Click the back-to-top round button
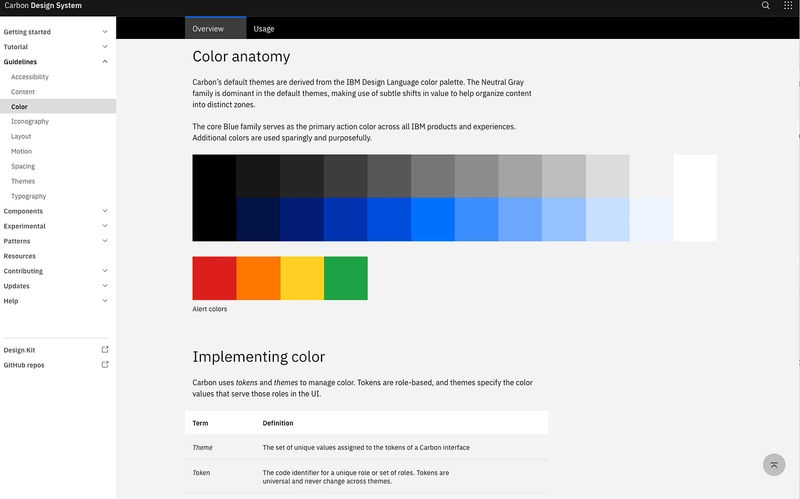 774,465
